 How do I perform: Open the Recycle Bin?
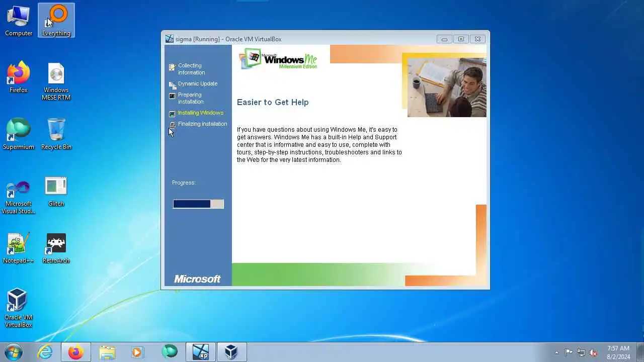coord(56,134)
